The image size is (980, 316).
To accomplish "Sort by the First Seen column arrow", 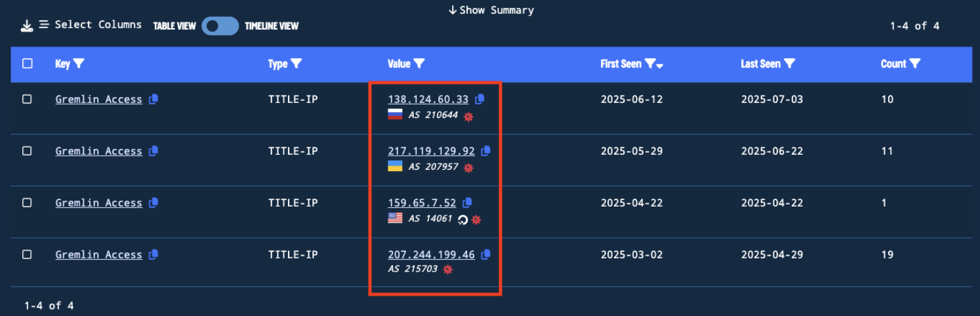I will point(659,65).
